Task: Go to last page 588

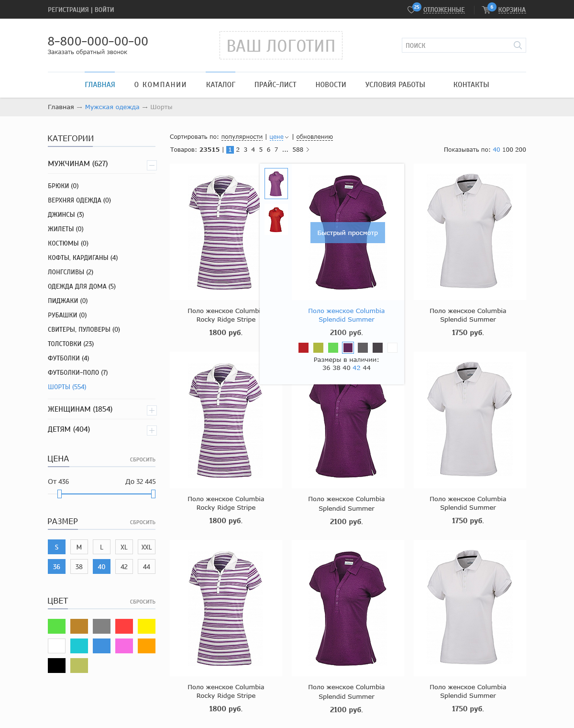Action: [x=298, y=150]
